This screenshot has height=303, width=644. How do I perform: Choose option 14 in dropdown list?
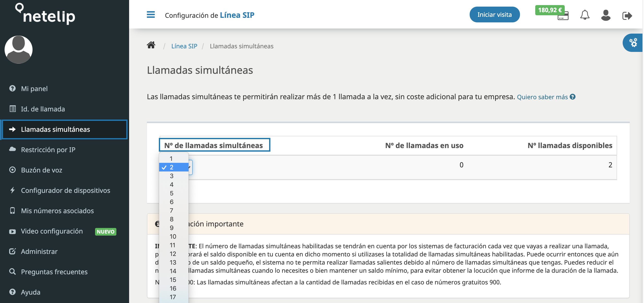click(x=174, y=271)
